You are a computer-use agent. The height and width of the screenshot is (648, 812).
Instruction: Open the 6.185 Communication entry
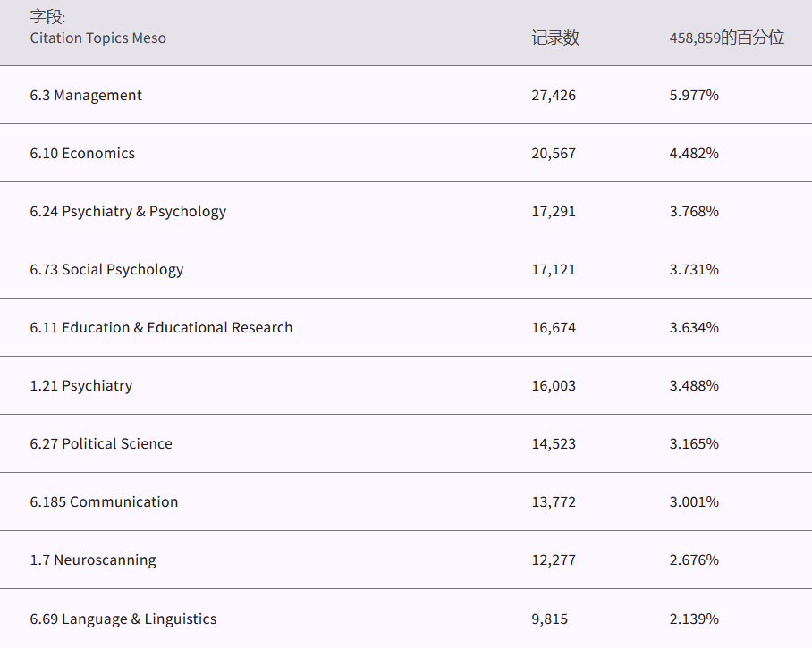click(x=104, y=502)
